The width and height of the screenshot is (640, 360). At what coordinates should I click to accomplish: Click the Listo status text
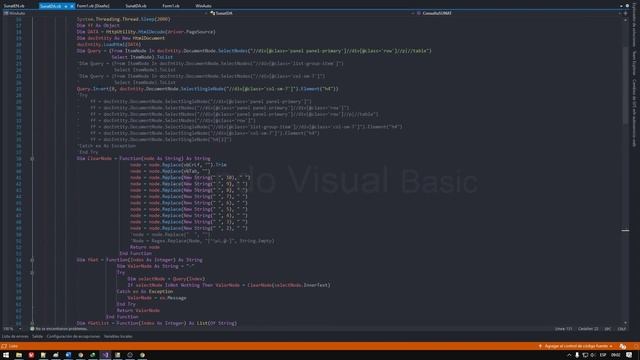click(x=13, y=346)
